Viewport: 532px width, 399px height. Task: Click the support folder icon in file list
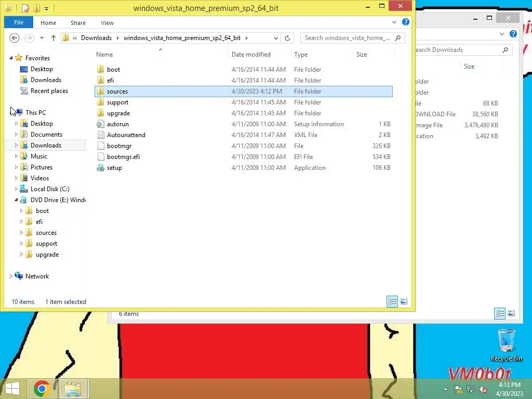pyautogui.click(x=100, y=102)
